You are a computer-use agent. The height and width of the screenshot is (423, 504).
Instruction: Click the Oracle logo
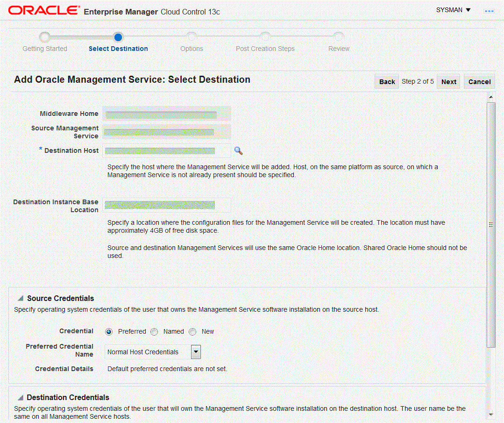[x=44, y=10]
